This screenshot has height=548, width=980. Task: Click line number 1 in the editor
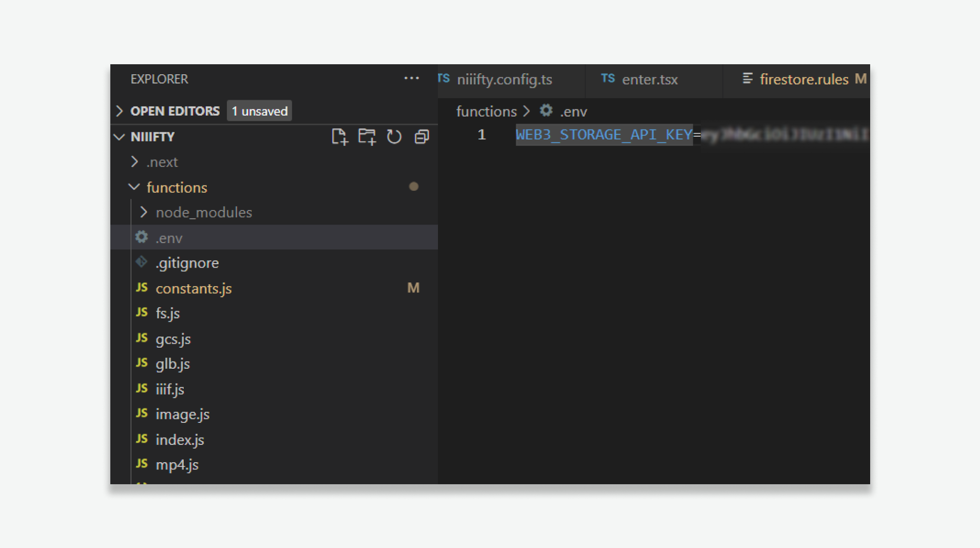482,135
